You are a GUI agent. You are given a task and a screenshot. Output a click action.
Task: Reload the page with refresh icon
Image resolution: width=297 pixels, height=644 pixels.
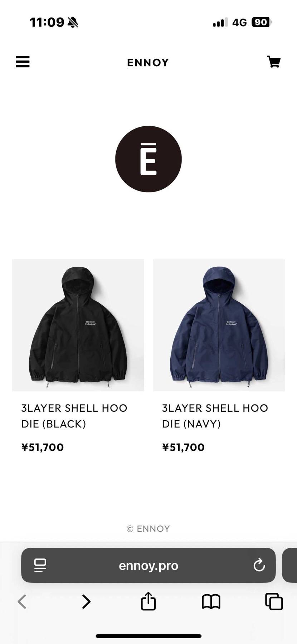259,565
